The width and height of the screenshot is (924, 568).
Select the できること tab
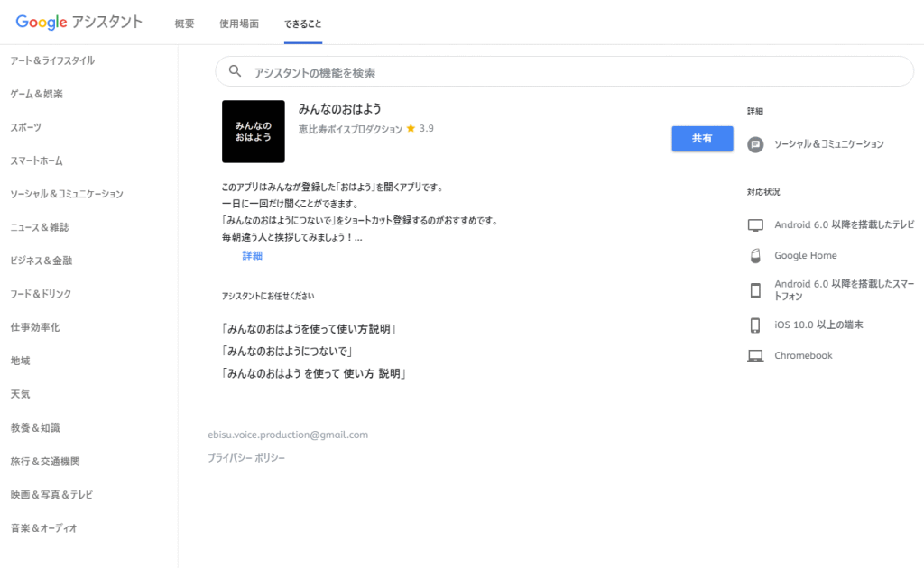303,23
